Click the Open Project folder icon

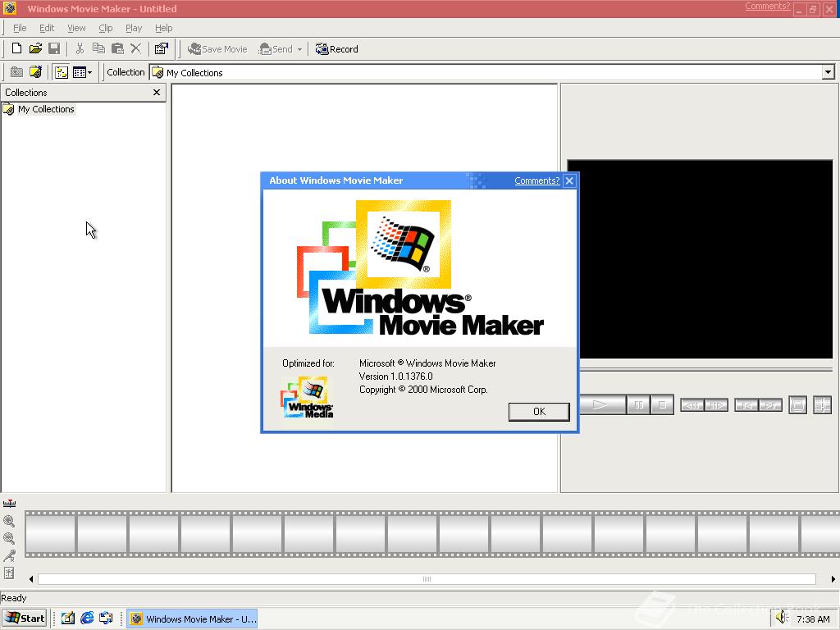pyautogui.click(x=35, y=48)
